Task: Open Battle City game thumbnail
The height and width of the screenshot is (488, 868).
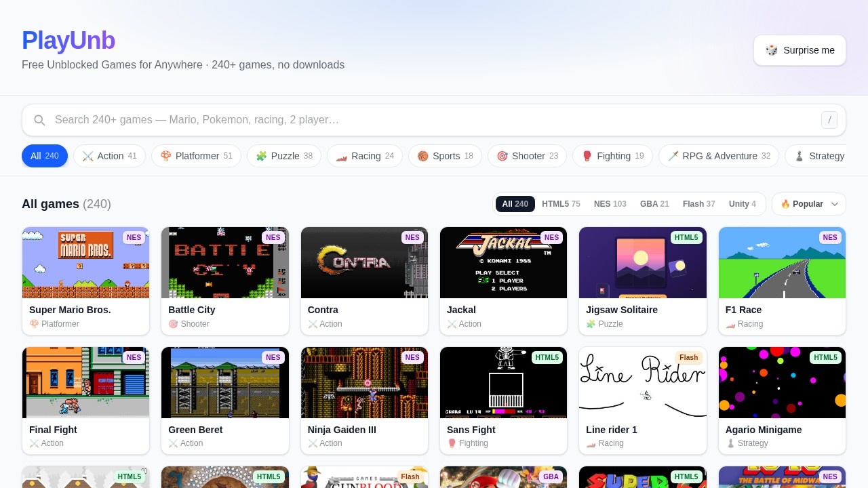Action: 225,263
